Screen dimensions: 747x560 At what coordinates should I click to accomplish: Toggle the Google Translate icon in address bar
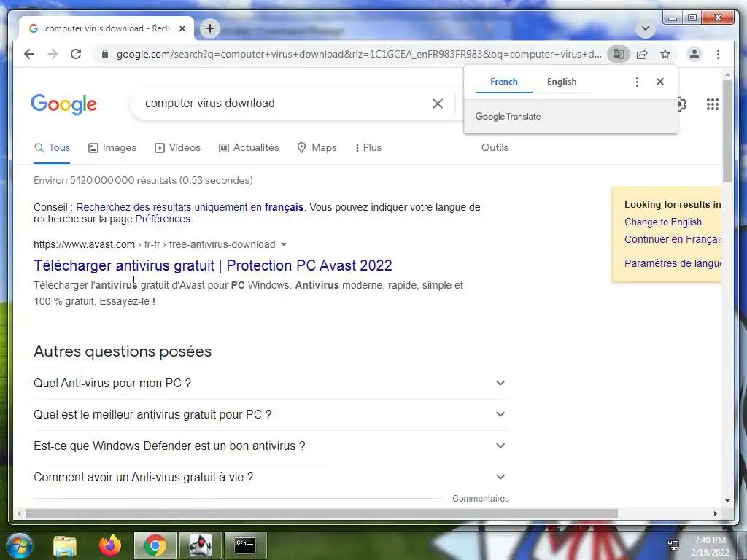pyautogui.click(x=619, y=54)
